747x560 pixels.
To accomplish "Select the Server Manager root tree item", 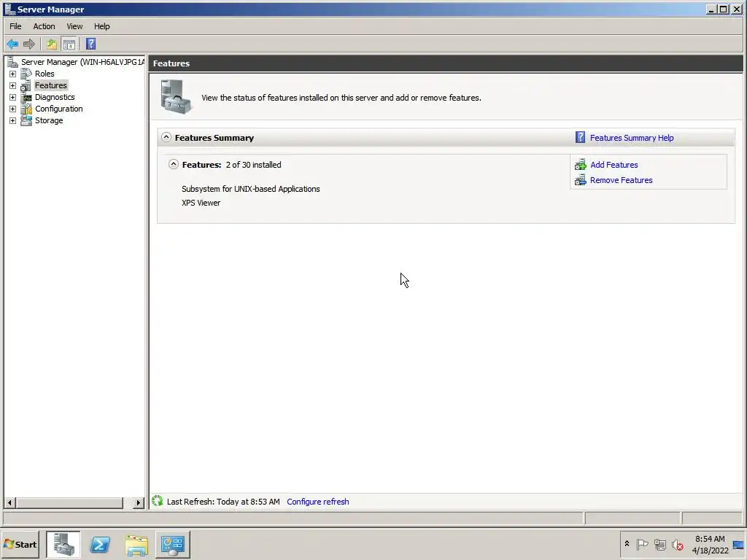I will point(83,62).
